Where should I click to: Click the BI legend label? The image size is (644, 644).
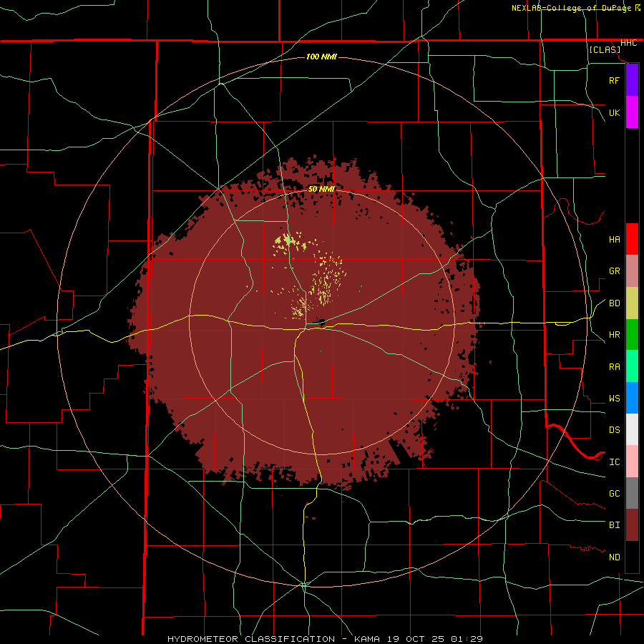(614, 525)
